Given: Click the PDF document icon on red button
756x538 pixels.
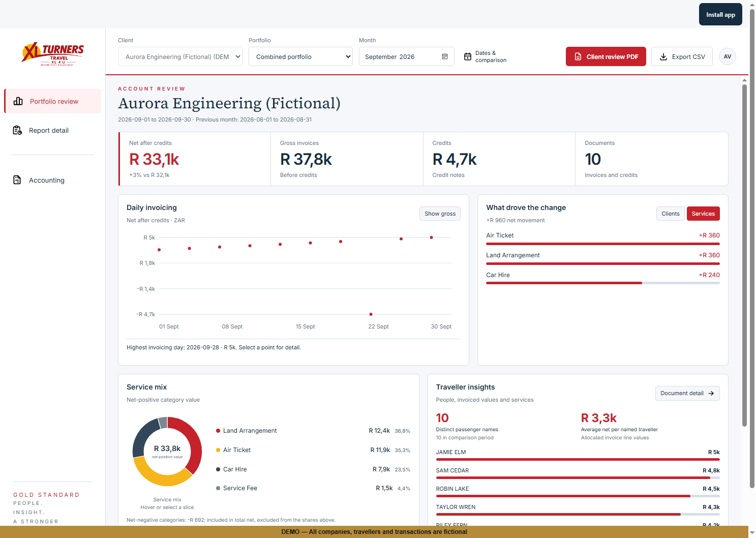Looking at the screenshot, I should [x=578, y=56].
